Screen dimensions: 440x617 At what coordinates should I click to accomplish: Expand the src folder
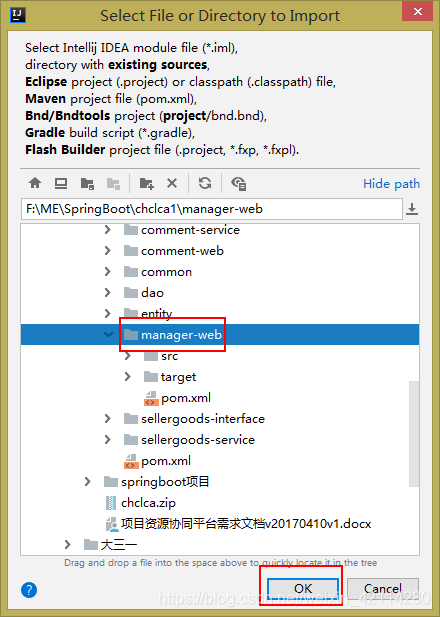(x=128, y=356)
